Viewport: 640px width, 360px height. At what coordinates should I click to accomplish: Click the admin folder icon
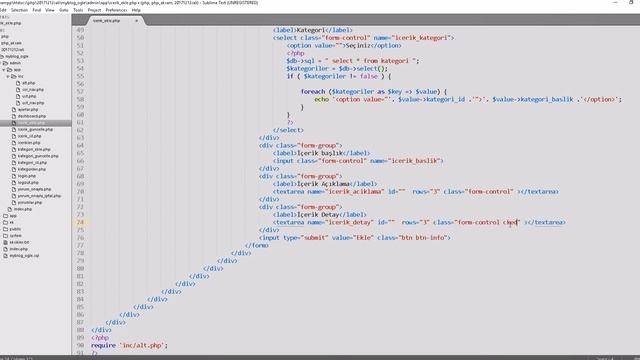click(x=6, y=63)
